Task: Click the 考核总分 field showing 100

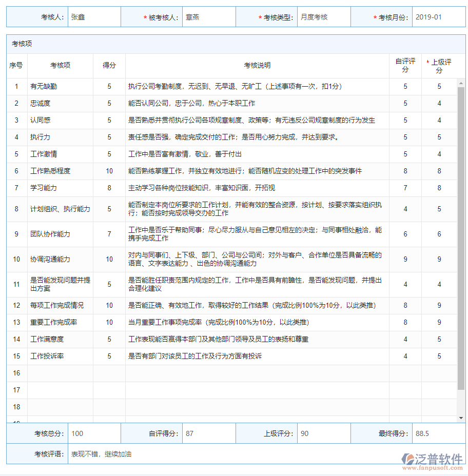Action: [94, 433]
